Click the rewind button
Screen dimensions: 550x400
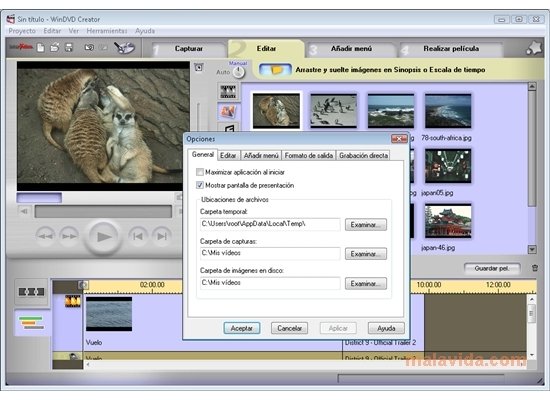(x=46, y=236)
